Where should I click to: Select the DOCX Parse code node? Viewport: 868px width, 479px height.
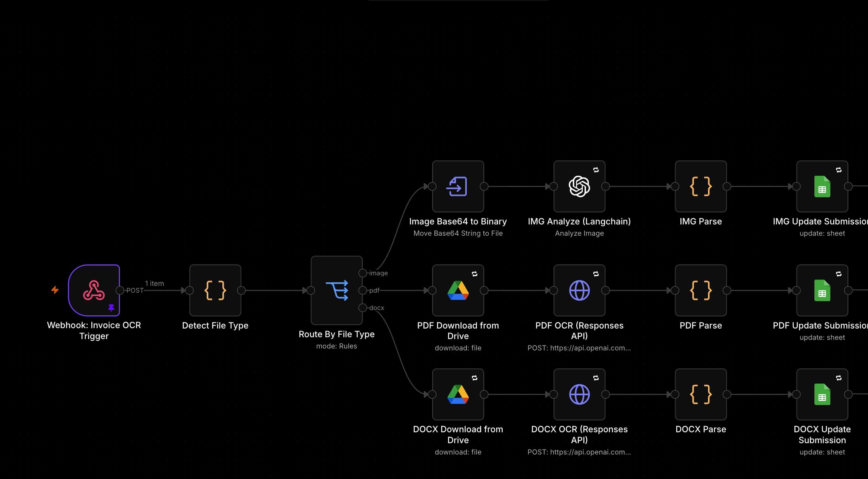701,395
